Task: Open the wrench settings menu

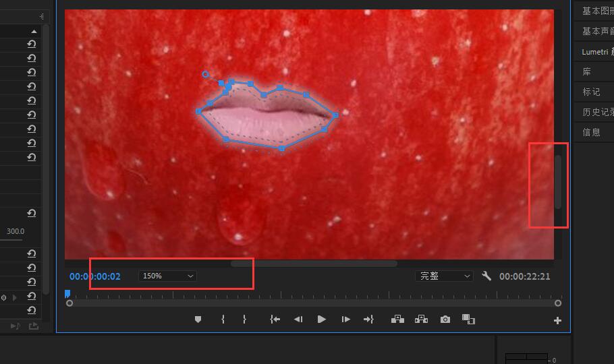Action: pyautogui.click(x=486, y=276)
